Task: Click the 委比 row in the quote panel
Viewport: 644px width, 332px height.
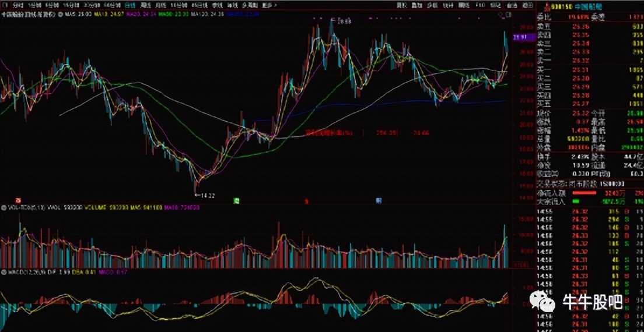Action: tap(589, 17)
